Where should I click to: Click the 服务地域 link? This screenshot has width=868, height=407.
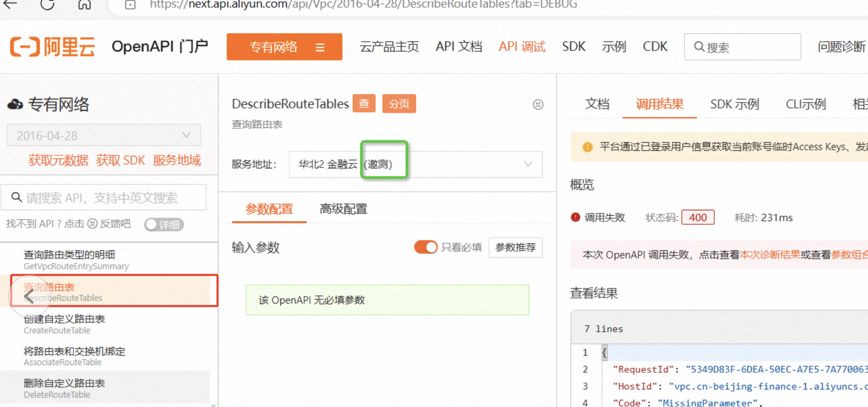click(177, 160)
